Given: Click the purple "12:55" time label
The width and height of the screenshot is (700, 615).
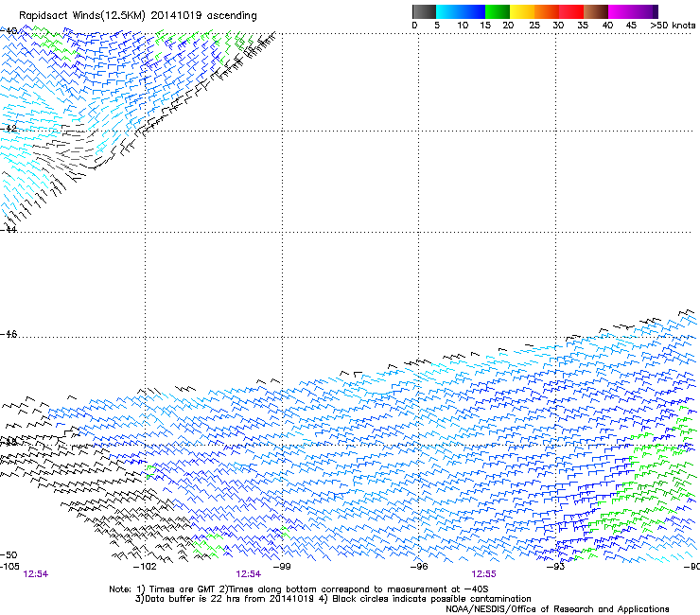Looking at the screenshot, I should click(x=483, y=574).
